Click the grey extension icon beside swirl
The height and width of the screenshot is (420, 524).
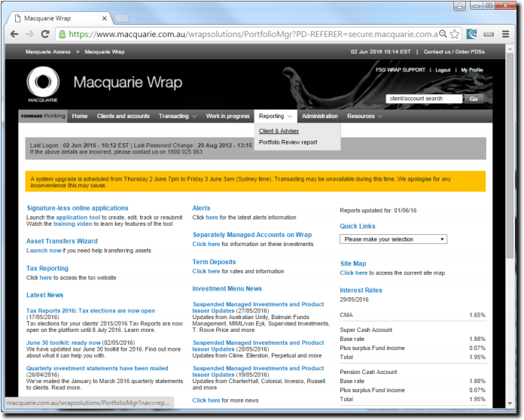click(489, 34)
